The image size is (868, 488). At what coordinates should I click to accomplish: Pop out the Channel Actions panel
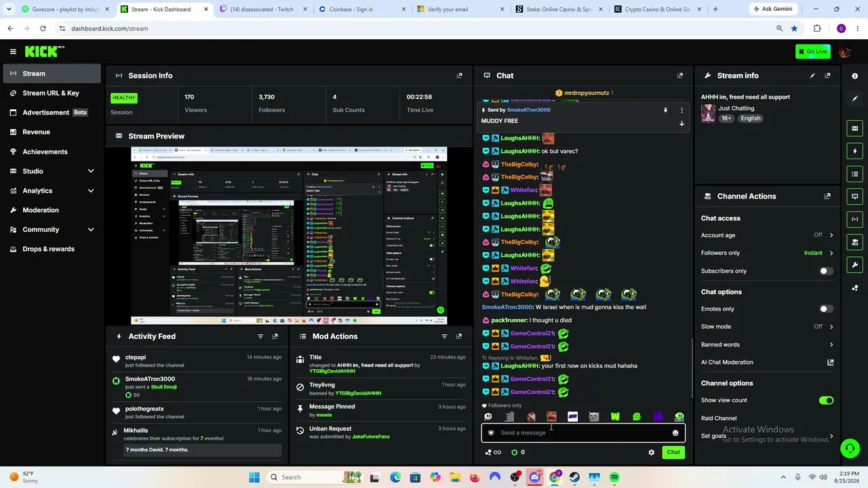click(x=827, y=197)
